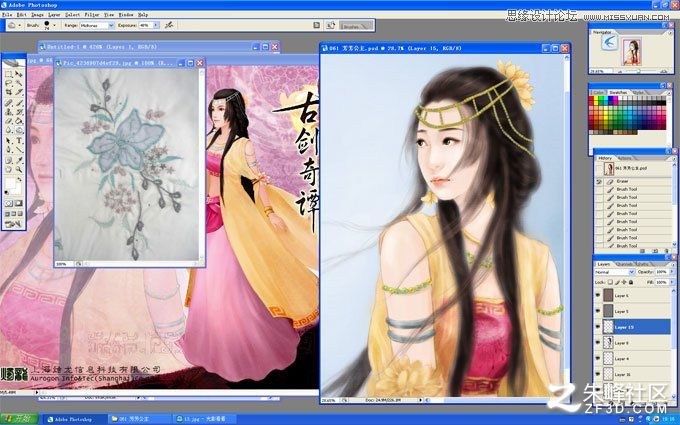The image size is (680, 425).
Task: Switch to the Layers tab
Action: click(x=603, y=264)
